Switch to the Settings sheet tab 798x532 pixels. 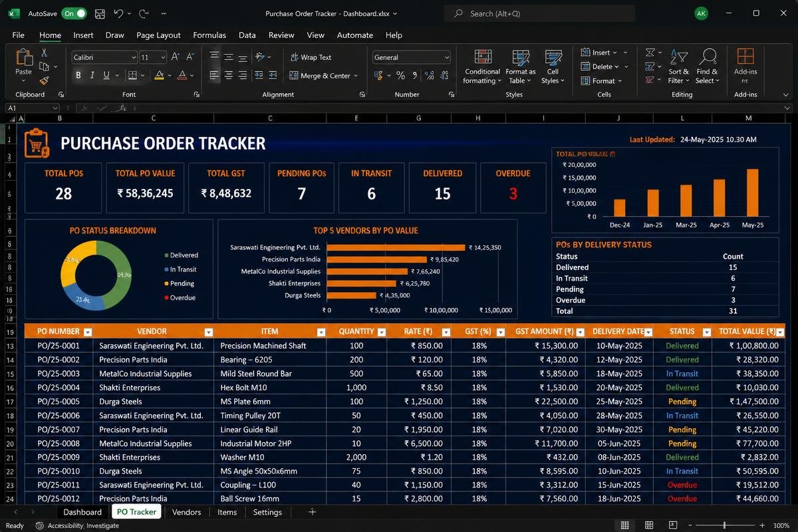pos(267,512)
